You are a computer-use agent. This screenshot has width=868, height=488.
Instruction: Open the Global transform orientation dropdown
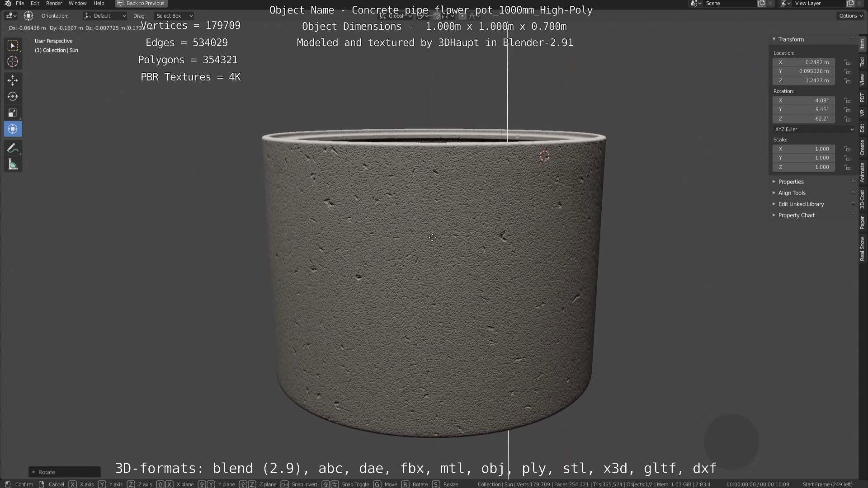[x=396, y=16]
